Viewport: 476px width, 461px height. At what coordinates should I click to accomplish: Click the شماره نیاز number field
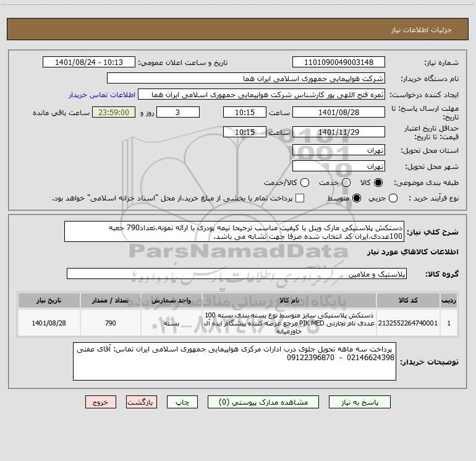click(339, 62)
